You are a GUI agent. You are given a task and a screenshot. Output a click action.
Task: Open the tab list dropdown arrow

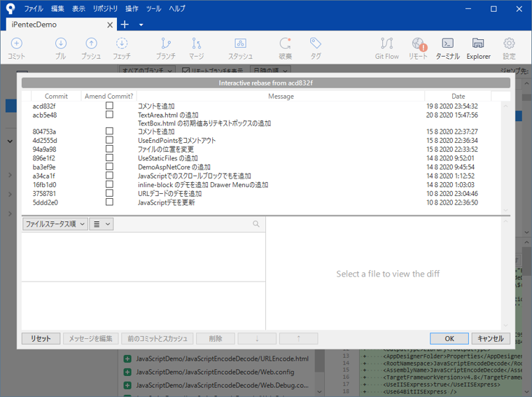click(141, 25)
